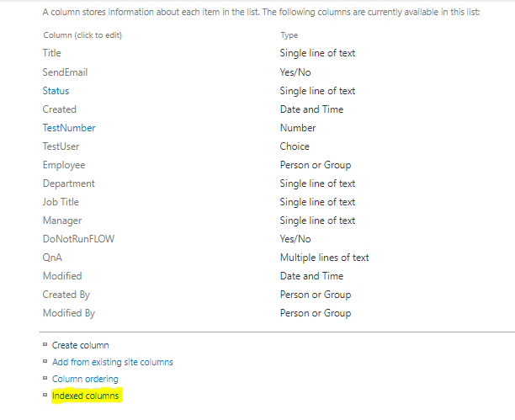This screenshot has height=420, width=515.
Task: Edit the Department column
Action: [69, 183]
